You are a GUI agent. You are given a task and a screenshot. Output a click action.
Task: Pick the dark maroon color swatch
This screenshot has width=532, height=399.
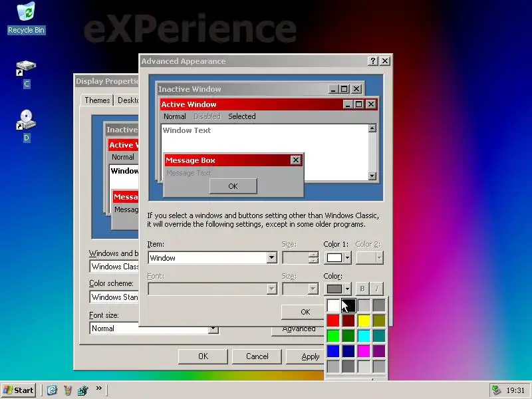coord(348,321)
